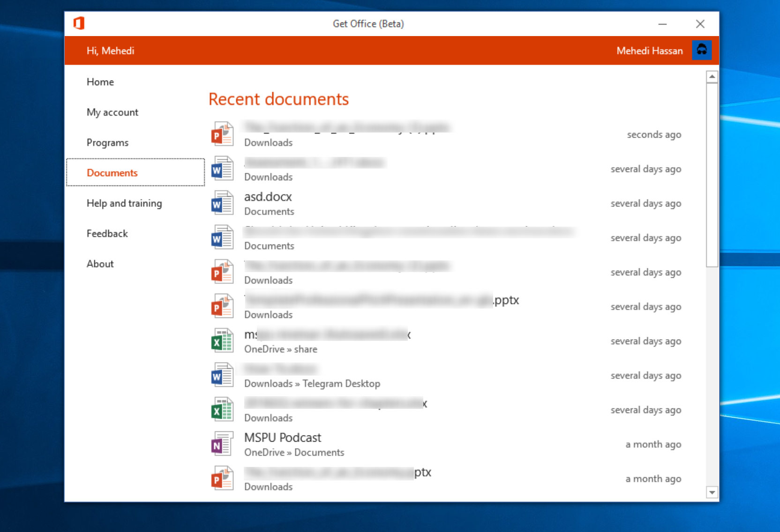Click the OneNote icon for MSPU Podcast

[222, 444]
